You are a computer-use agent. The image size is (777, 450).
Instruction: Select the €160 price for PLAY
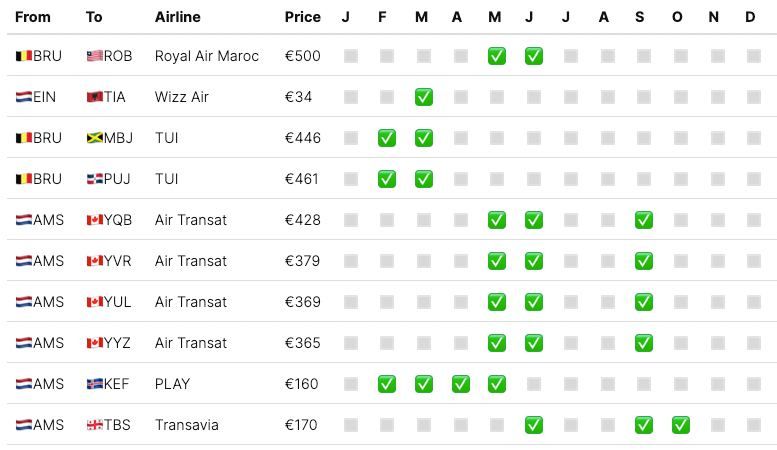(301, 384)
